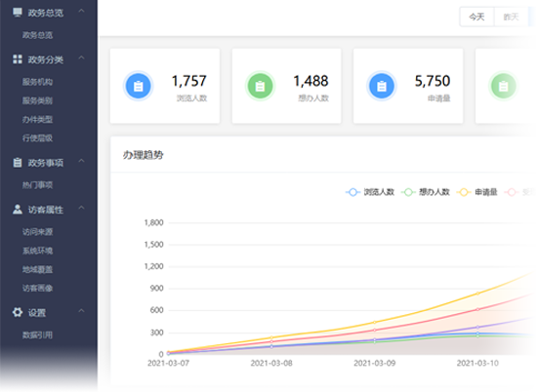
Task: Open 访问来源 in the sidebar
Action: click(38, 232)
